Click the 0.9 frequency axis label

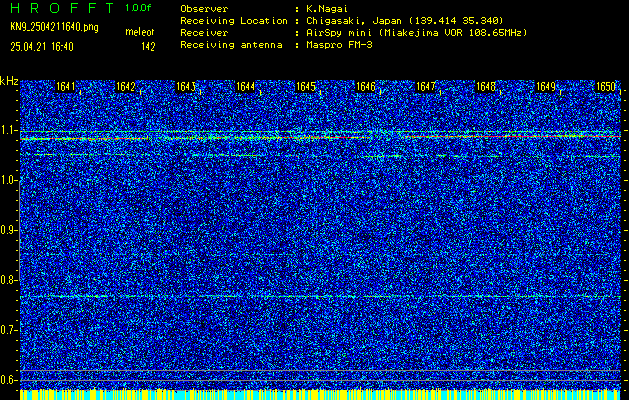point(8,230)
